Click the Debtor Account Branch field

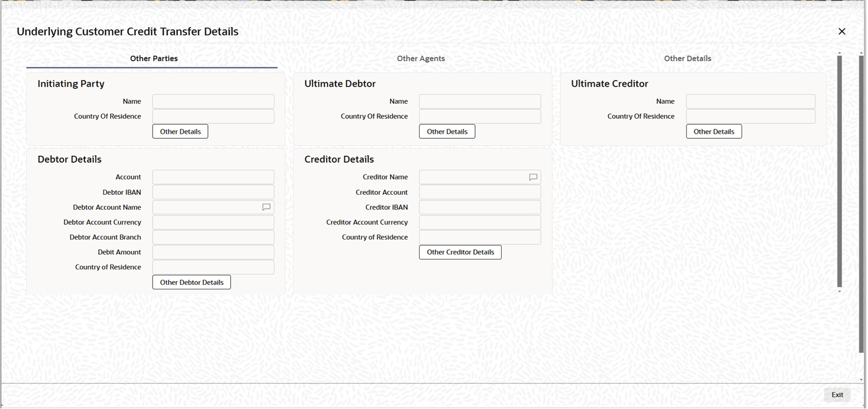pos(213,237)
